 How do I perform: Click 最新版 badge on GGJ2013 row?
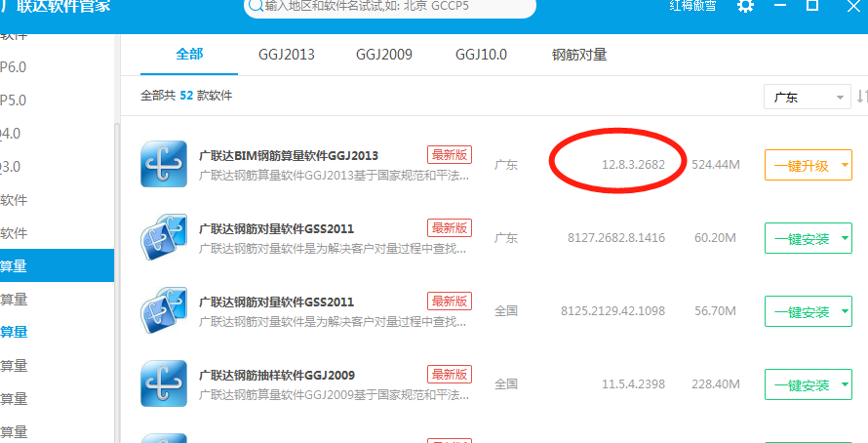coord(450,154)
